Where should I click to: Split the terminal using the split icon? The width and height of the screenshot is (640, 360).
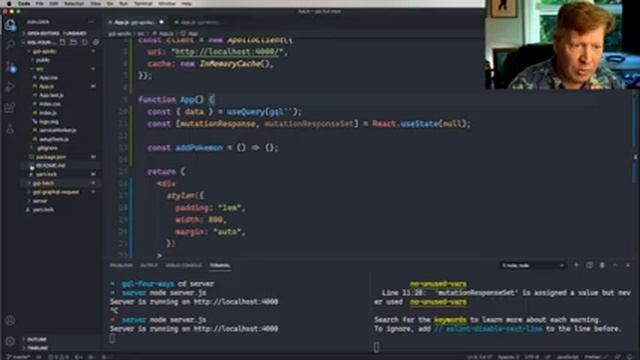click(x=589, y=265)
